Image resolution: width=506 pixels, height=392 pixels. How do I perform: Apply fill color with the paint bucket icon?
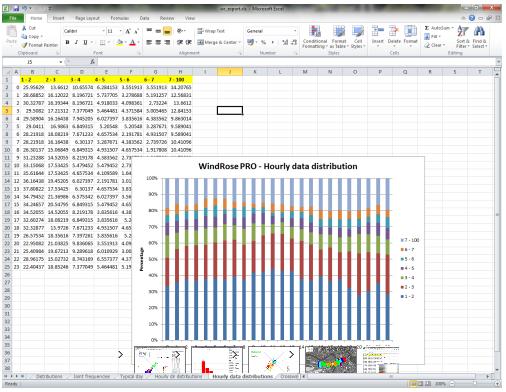point(120,43)
